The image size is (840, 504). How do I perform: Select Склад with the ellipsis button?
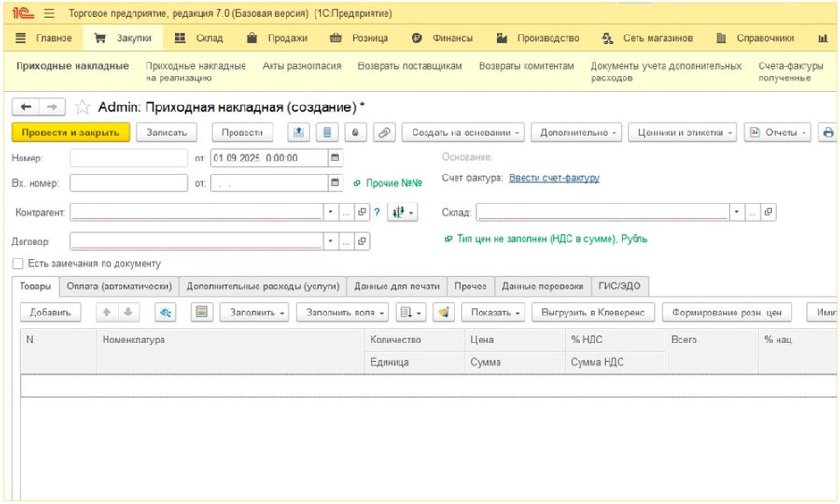tap(752, 212)
